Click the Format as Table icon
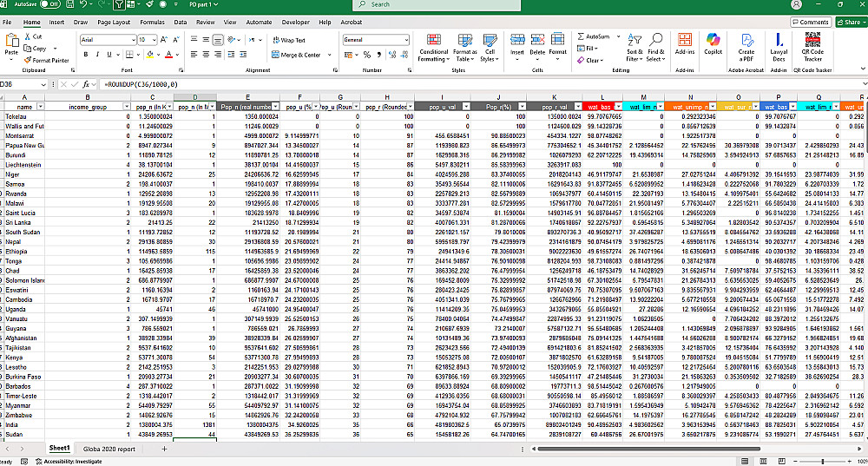The width and height of the screenshot is (868, 466). pyautogui.click(x=465, y=40)
